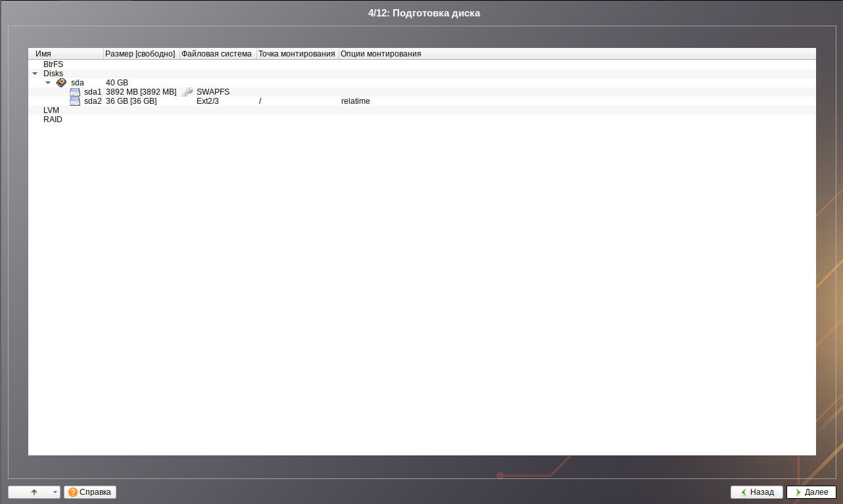843x504 pixels.
Task: Select the LVM tree entry
Action: pos(51,110)
